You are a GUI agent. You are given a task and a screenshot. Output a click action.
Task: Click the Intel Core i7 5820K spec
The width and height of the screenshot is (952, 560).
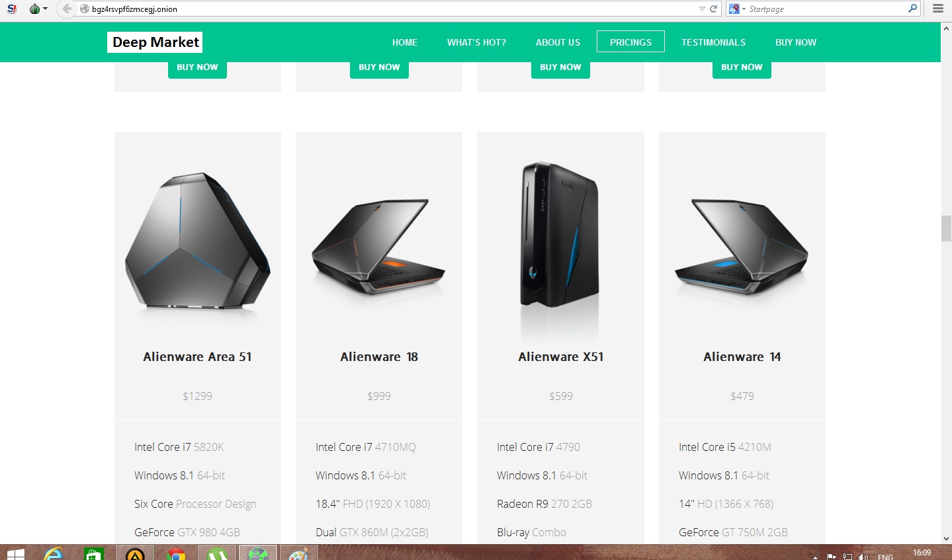click(x=179, y=447)
